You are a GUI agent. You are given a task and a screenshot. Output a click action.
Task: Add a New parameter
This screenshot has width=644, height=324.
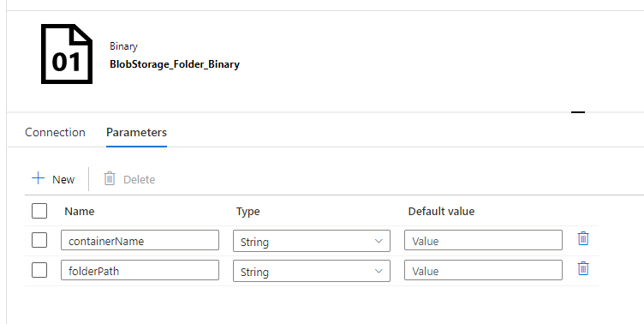[x=53, y=179]
